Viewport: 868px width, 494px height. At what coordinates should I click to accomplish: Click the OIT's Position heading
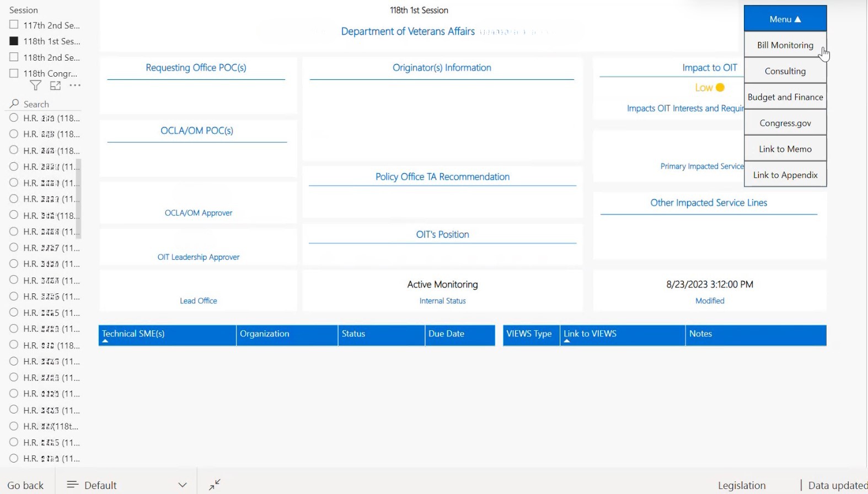442,234
